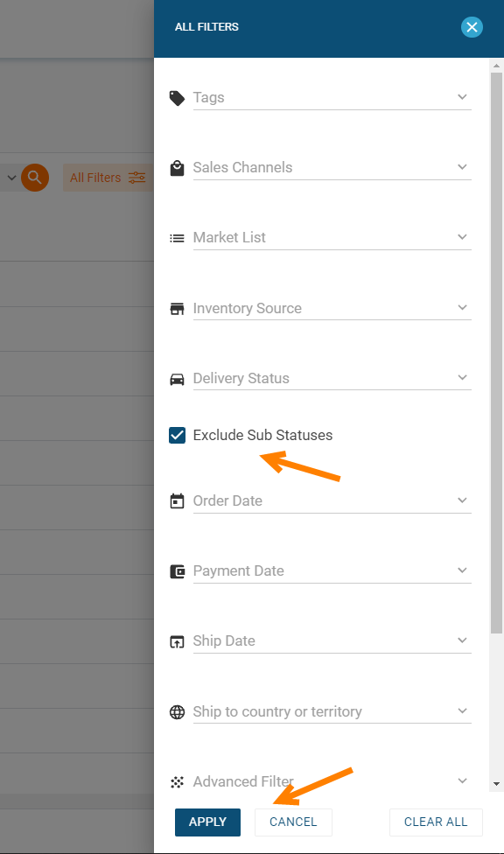
Task: Click the Delivery Status car icon
Action: 177,379
